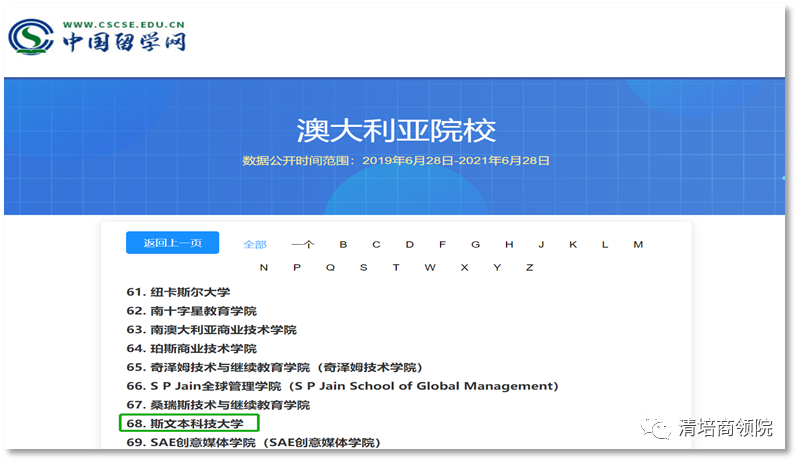Viewport: 798px width, 462px height.
Task: Select the 一个 filter tab
Action: click(x=303, y=244)
